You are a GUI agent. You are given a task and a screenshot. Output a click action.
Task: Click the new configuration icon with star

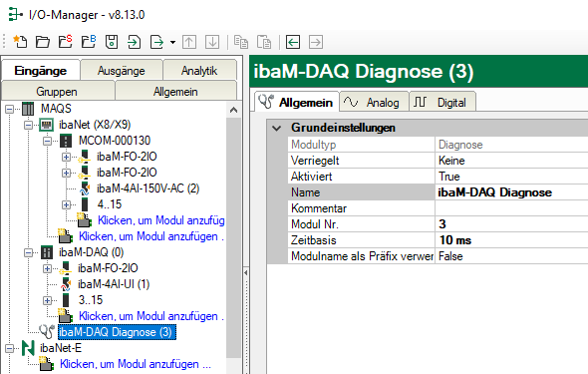coord(20,42)
